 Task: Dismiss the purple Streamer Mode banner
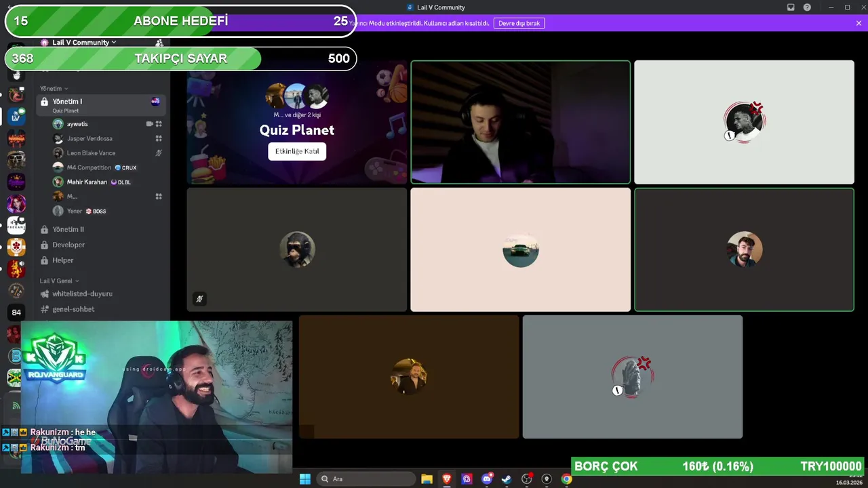point(859,23)
